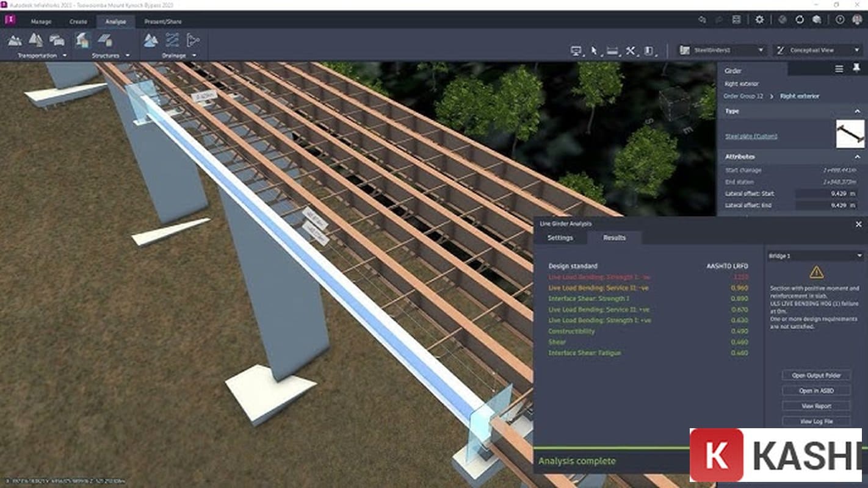Collapse the Type section chevron
868x488 pixels.
[x=857, y=111]
